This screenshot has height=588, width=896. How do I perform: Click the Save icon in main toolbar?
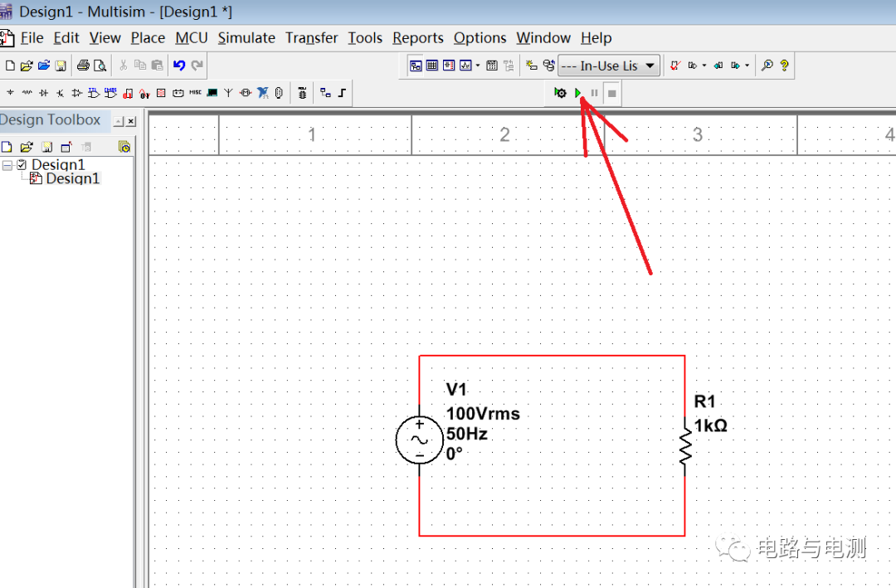pyautogui.click(x=61, y=66)
